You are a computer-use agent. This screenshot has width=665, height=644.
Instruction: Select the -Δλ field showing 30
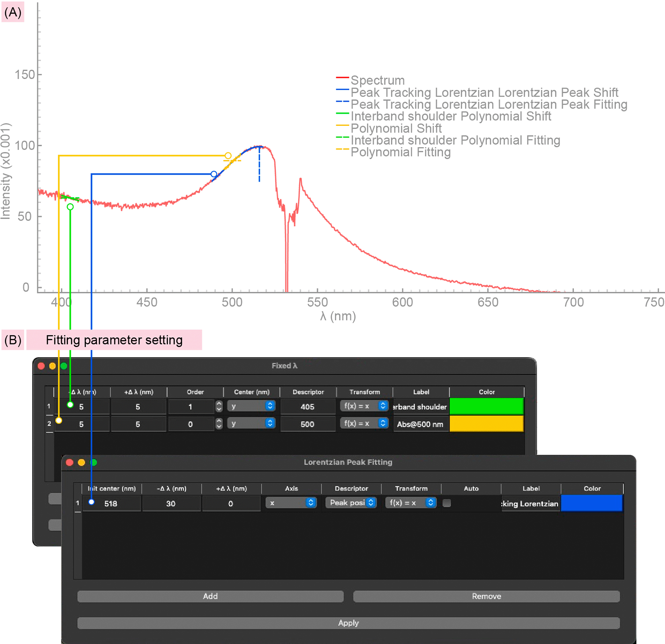pos(171,503)
